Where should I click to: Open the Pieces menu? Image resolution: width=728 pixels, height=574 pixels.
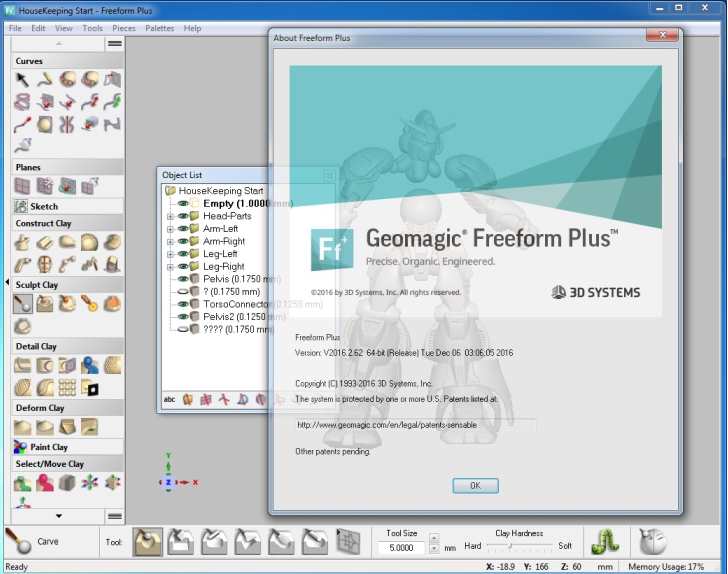click(124, 28)
